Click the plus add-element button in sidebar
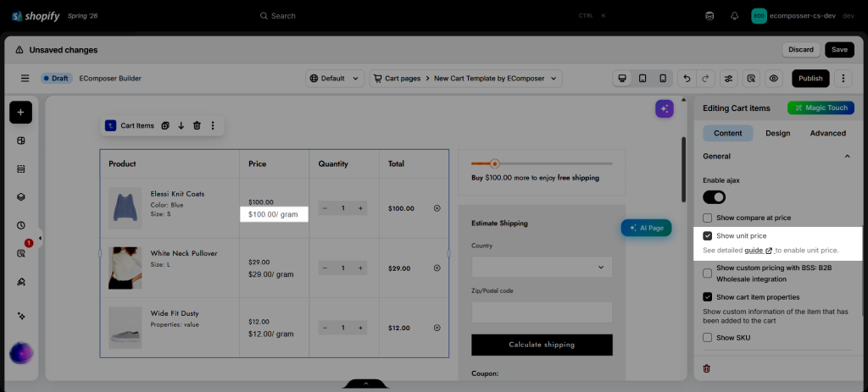Viewport: 868px width, 392px height. click(20, 113)
